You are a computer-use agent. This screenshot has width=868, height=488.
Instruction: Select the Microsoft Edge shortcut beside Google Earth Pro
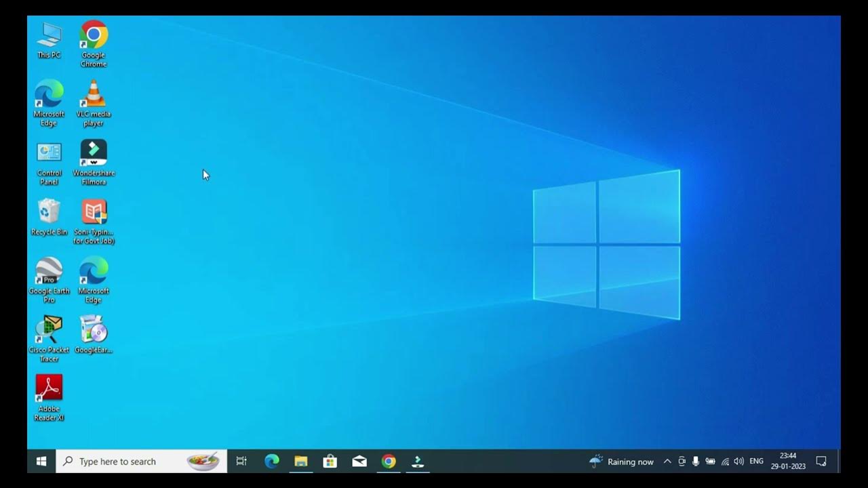(x=94, y=281)
